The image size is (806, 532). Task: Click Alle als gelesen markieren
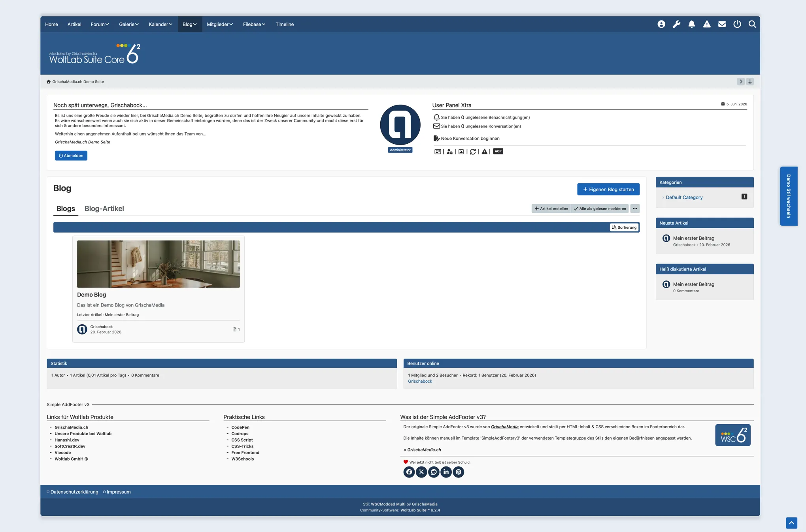[600, 209]
